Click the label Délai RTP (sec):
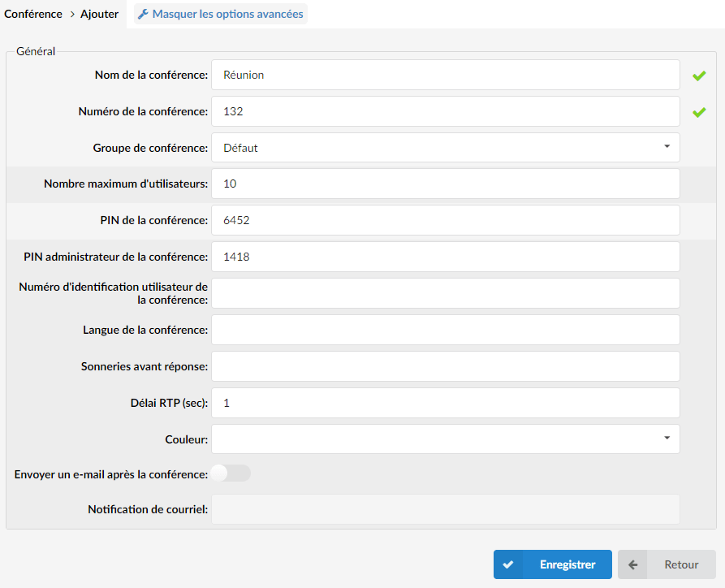Screen dimensions: 725x588 [169, 403]
